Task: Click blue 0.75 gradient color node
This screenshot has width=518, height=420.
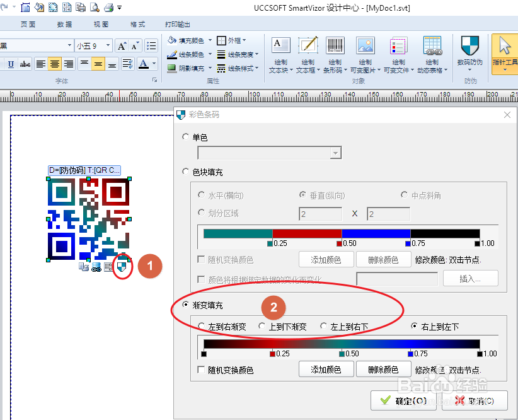Action: [411, 354]
